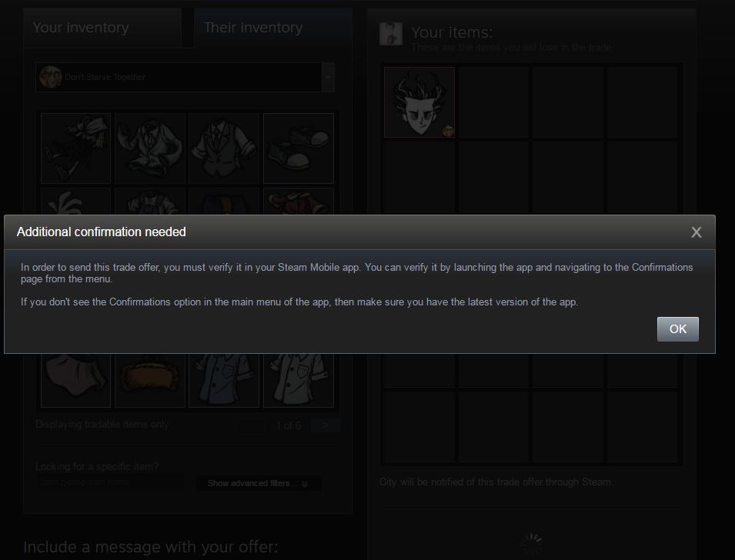
Task: Select the brown fur muff item
Action: click(x=150, y=380)
